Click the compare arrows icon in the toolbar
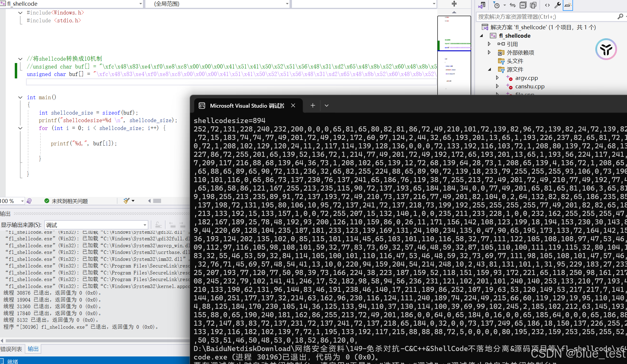This screenshot has width=627, height=364. [x=512, y=5]
